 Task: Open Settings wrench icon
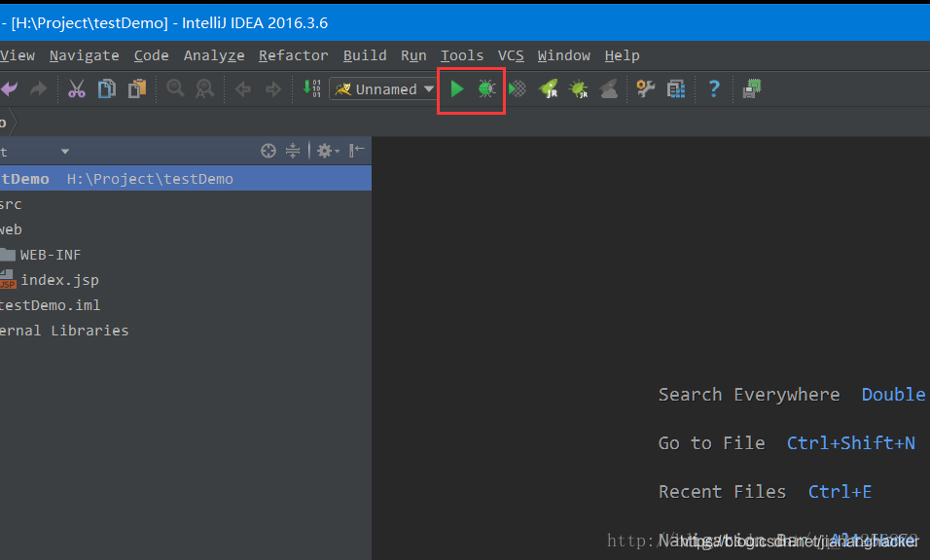(645, 88)
